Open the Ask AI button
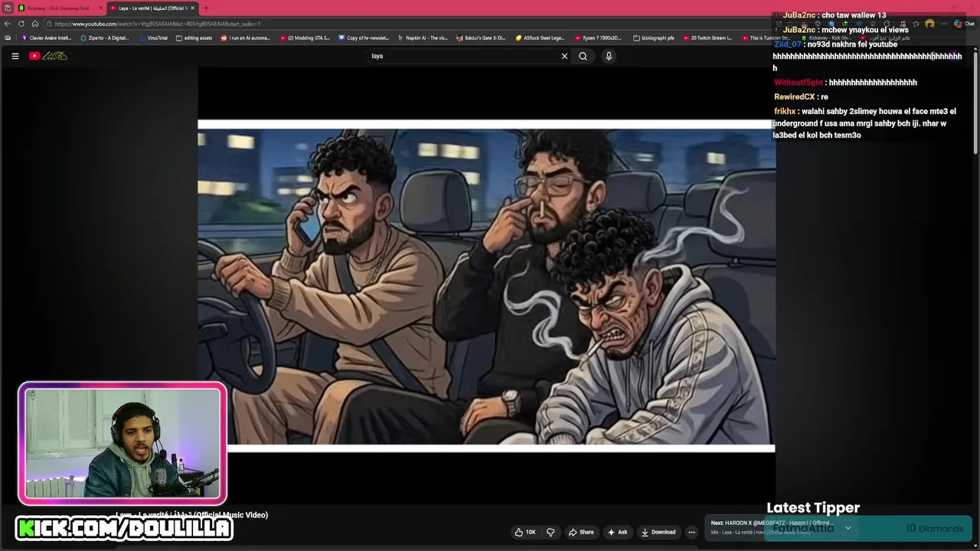980x551 pixels. (618, 532)
